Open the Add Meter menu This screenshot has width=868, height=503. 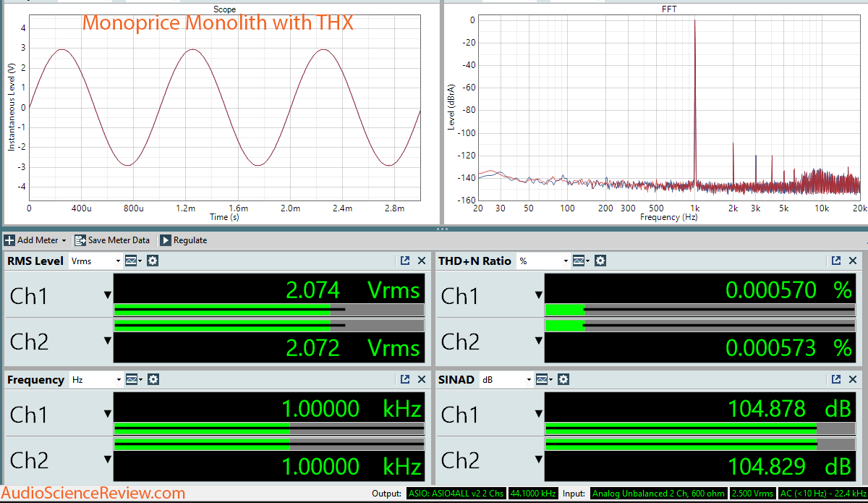tap(35, 240)
